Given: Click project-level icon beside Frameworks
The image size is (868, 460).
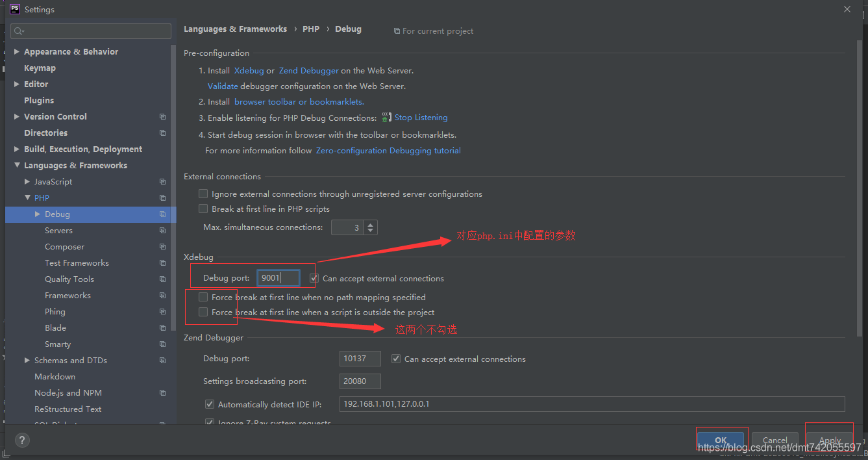Looking at the screenshot, I should click(162, 296).
